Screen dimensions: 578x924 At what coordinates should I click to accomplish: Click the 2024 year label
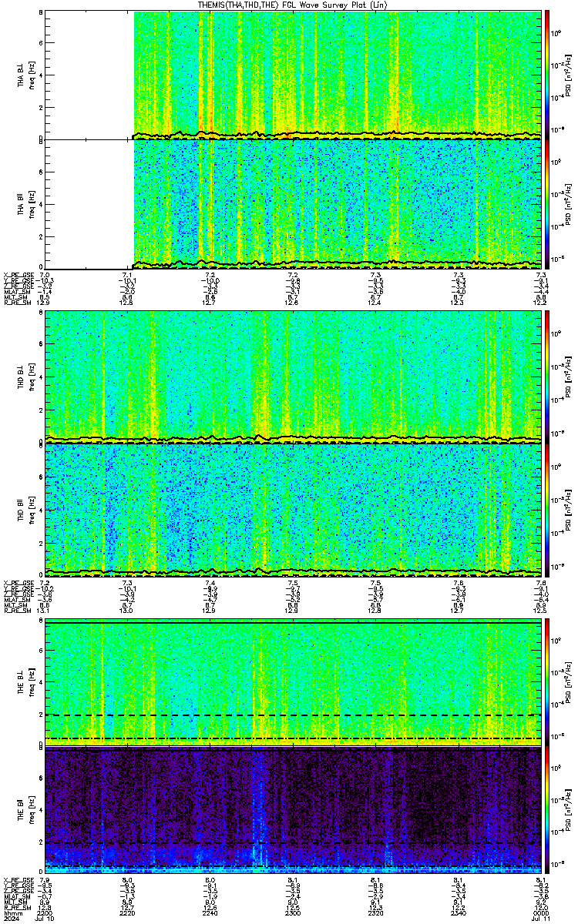(x=12, y=919)
